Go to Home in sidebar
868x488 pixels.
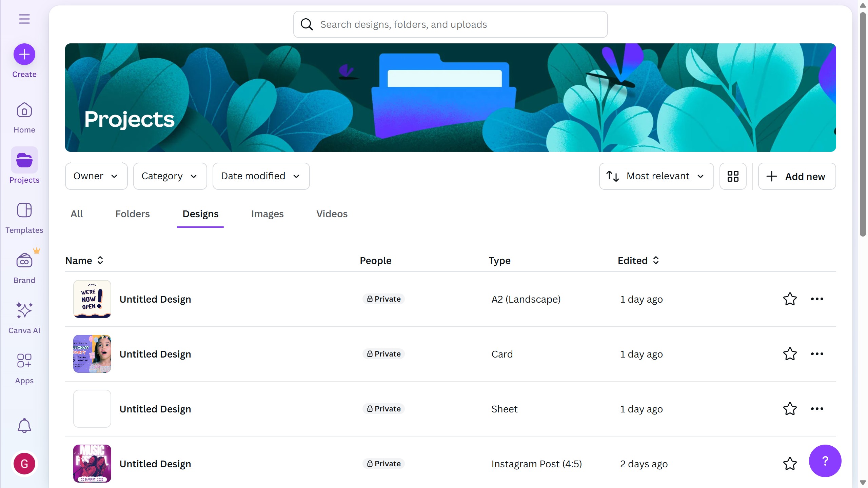[24, 118]
